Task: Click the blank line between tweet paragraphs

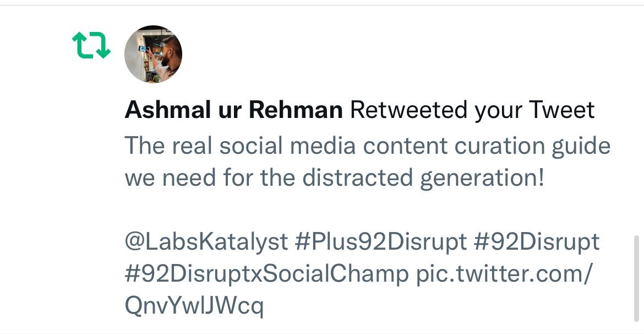Action: pyautogui.click(x=368, y=210)
